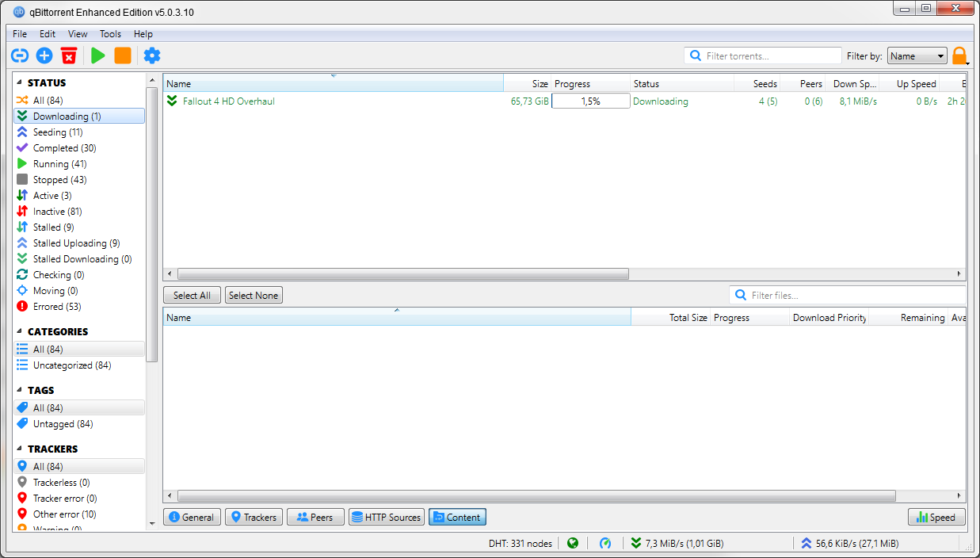
Task: Click into the Filter files search field
Action: [x=848, y=295]
